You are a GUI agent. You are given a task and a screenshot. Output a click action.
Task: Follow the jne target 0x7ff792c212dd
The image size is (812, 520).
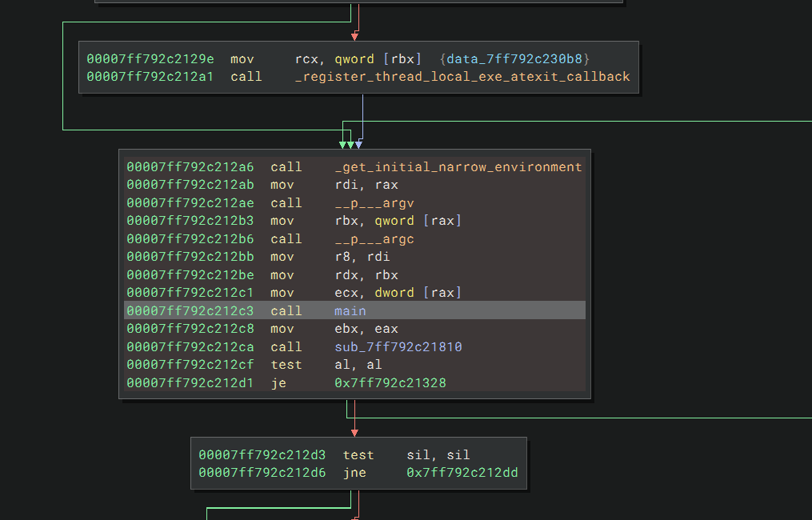pyautogui.click(x=462, y=473)
